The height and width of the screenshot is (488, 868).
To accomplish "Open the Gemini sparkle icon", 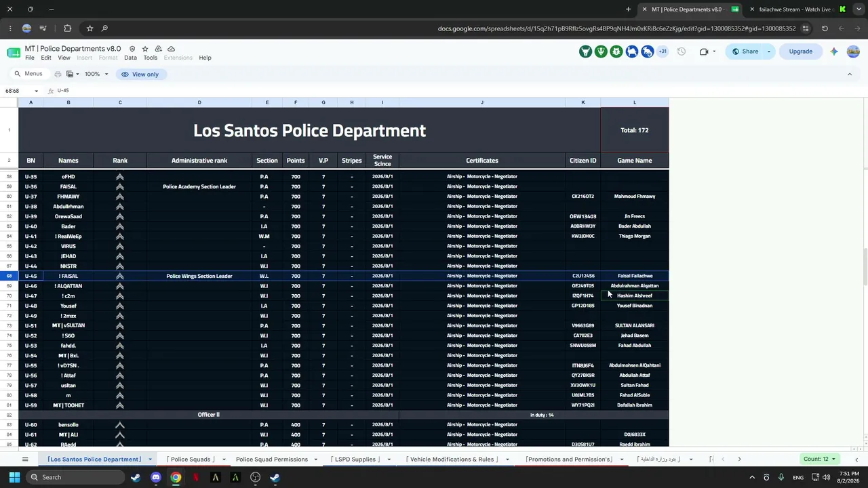I will tap(834, 52).
